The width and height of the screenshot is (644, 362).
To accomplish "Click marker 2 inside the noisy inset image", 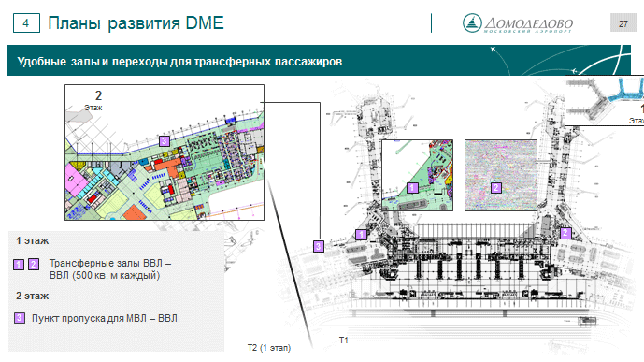I will (x=496, y=188).
